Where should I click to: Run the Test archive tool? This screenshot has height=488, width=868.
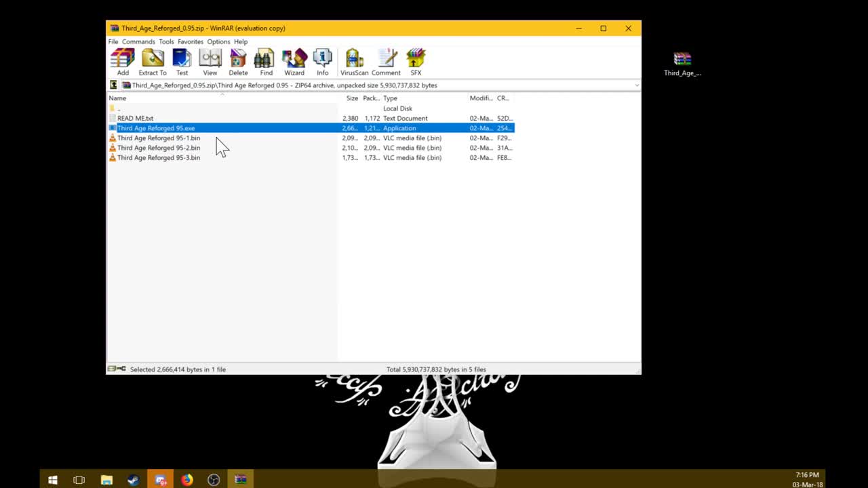tap(182, 61)
